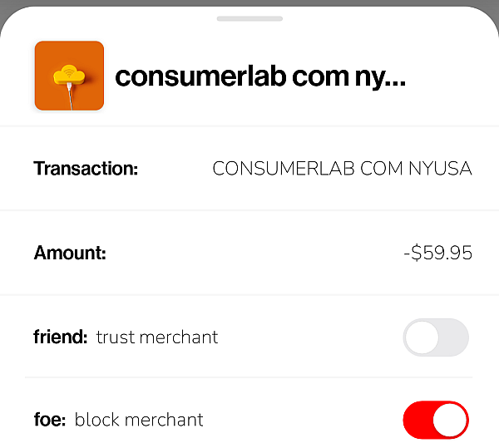Click the bold friend: label
Image resolution: width=499 pixels, height=448 pixels.
pyautogui.click(x=61, y=337)
